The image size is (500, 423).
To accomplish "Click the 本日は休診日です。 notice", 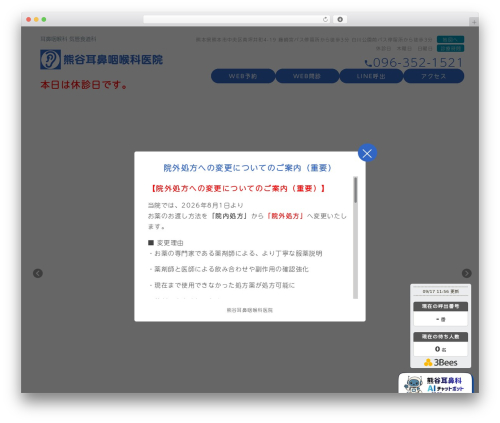I will [x=84, y=85].
